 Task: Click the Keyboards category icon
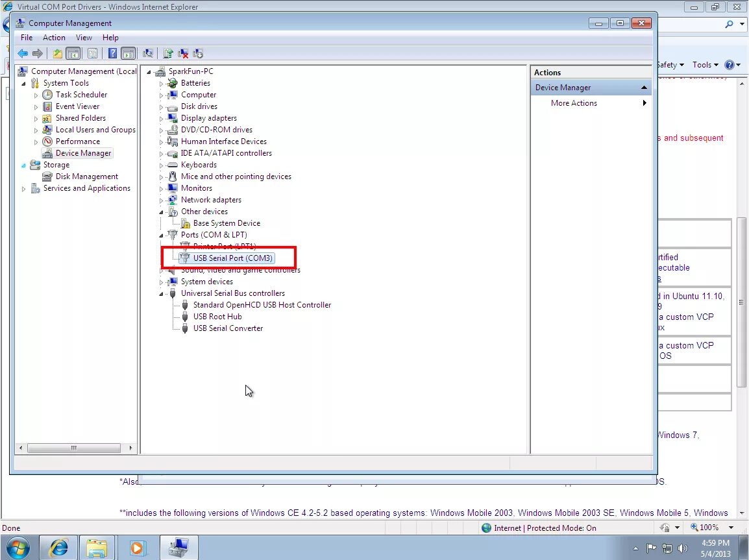pos(173,165)
